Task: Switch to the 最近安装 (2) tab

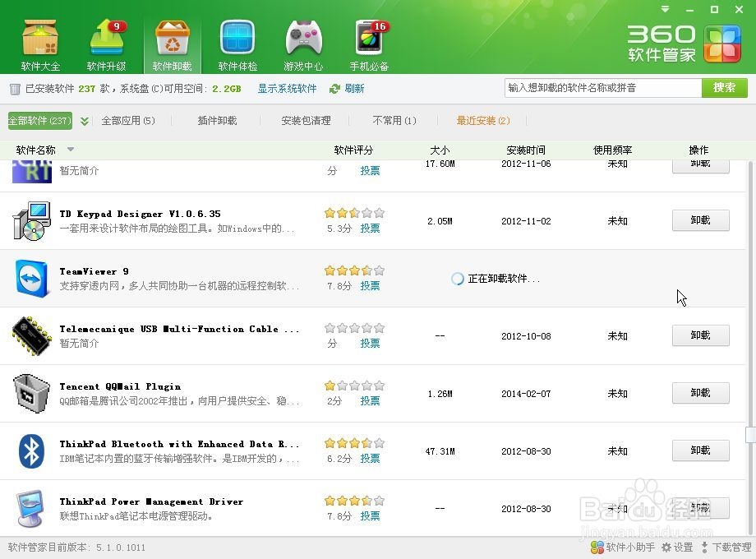Action: (483, 121)
